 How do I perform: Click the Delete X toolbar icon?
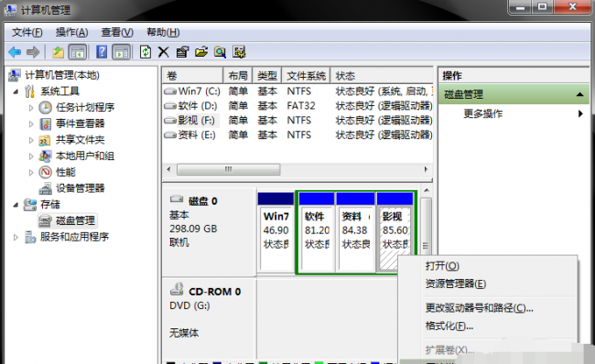point(164,52)
